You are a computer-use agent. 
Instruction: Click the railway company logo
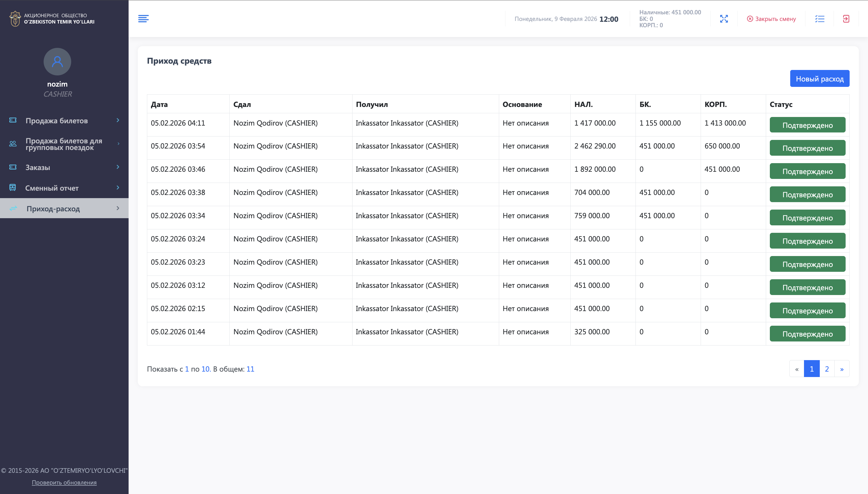tap(15, 19)
